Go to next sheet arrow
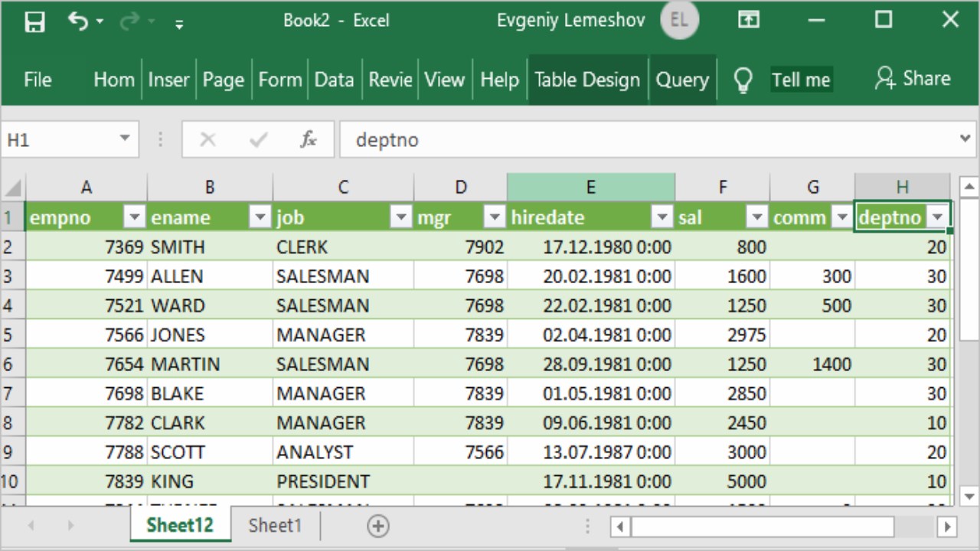Screen dimensions: 980x551 click(70, 527)
